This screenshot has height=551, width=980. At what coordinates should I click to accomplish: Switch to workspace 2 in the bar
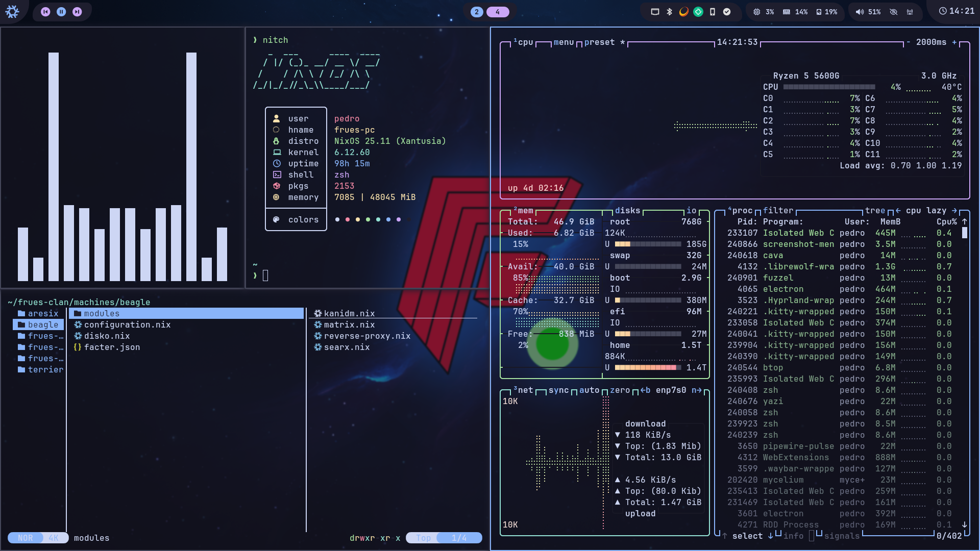pos(477,11)
